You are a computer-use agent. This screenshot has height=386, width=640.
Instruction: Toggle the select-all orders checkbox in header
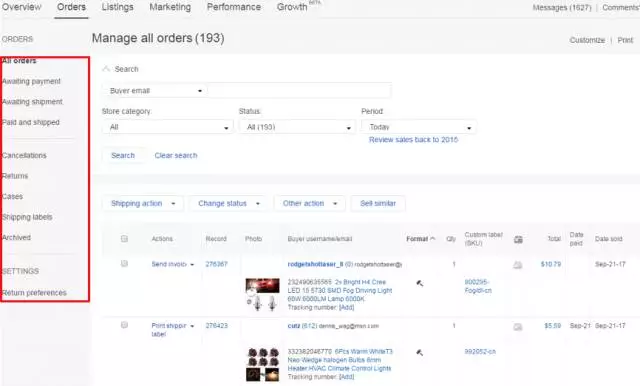coord(124,239)
